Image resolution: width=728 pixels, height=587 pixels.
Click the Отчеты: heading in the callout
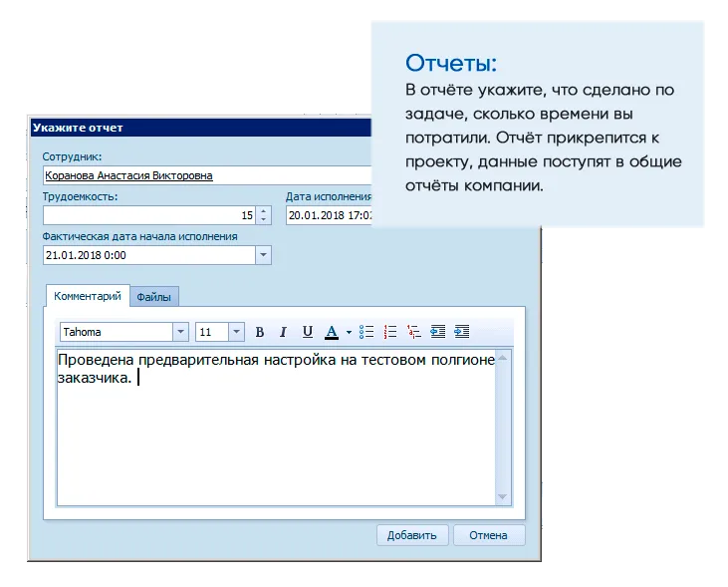pos(451,63)
